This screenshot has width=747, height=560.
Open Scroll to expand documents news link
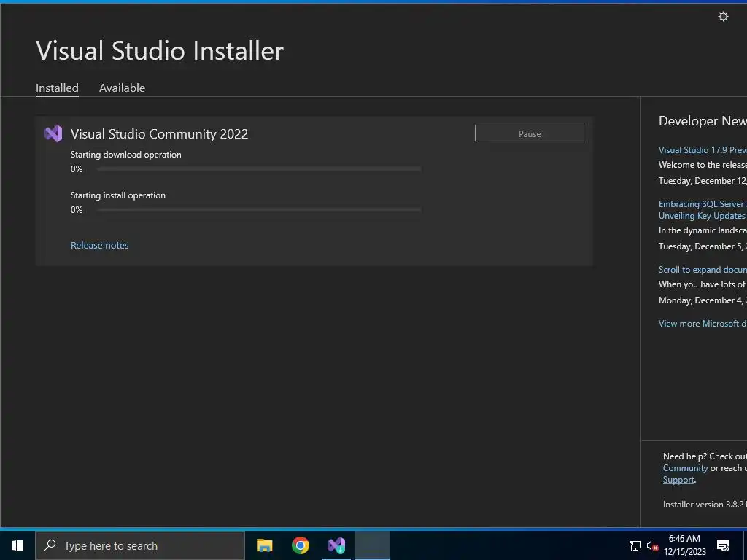point(703,270)
